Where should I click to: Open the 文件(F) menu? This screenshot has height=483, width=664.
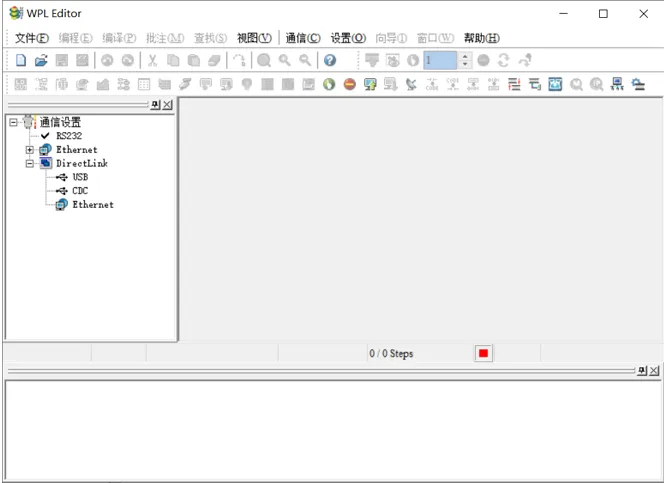pyautogui.click(x=32, y=38)
